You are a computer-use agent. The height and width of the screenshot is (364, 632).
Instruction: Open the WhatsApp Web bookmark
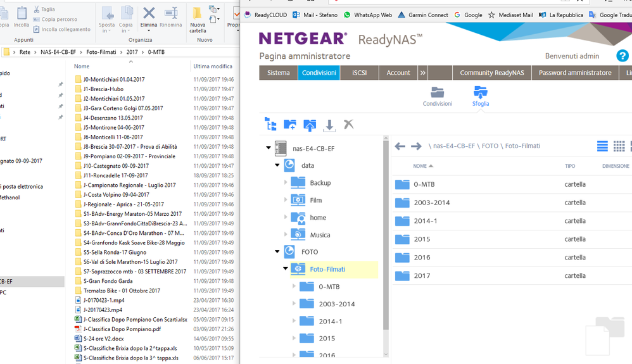tap(367, 15)
